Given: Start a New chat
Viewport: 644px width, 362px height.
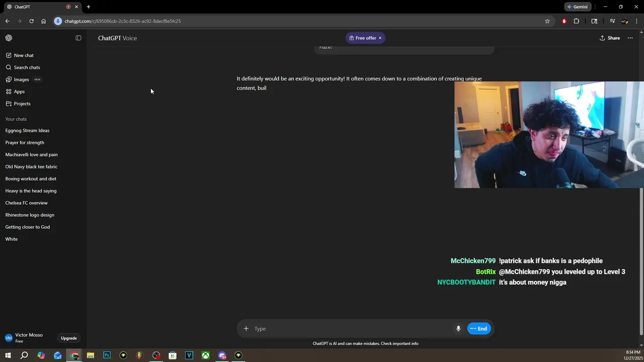Looking at the screenshot, I should coord(20,55).
